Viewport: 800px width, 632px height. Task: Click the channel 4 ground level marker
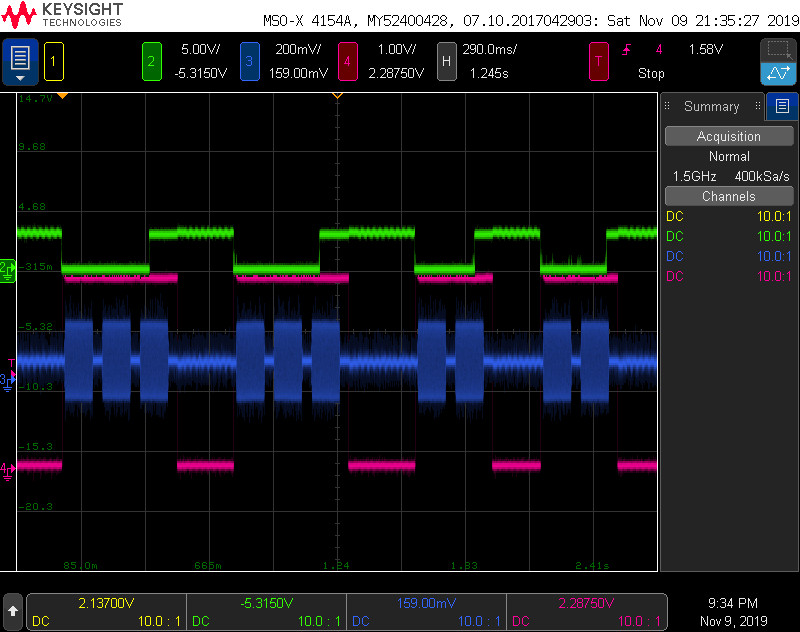pyautogui.click(x=7, y=468)
